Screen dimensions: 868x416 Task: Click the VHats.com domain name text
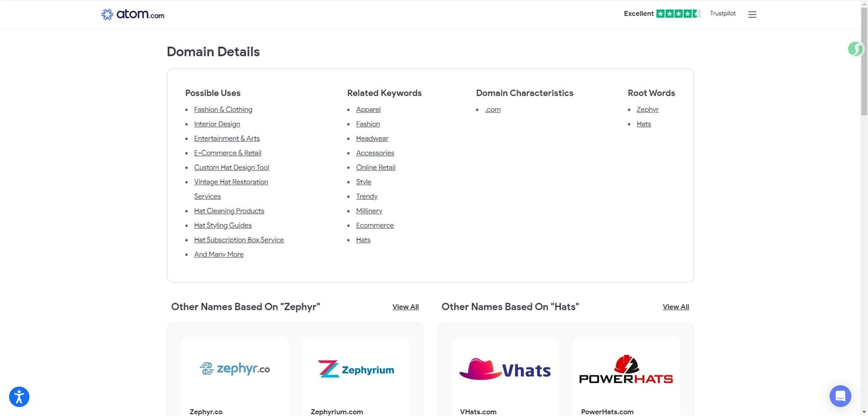(478, 412)
